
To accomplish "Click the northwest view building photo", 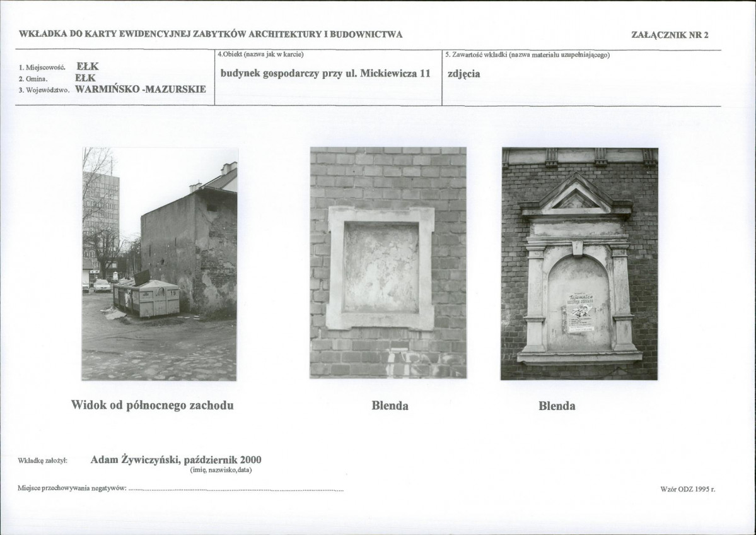I will [159, 264].
